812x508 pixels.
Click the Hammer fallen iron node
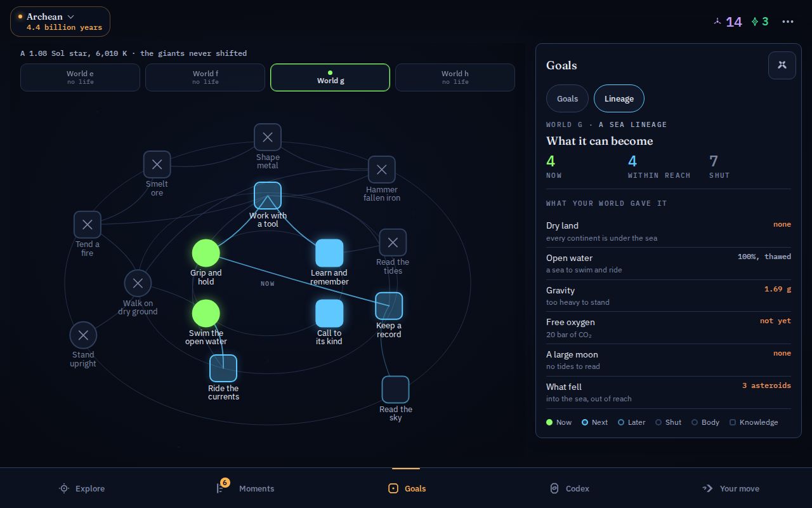tap(382, 170)
